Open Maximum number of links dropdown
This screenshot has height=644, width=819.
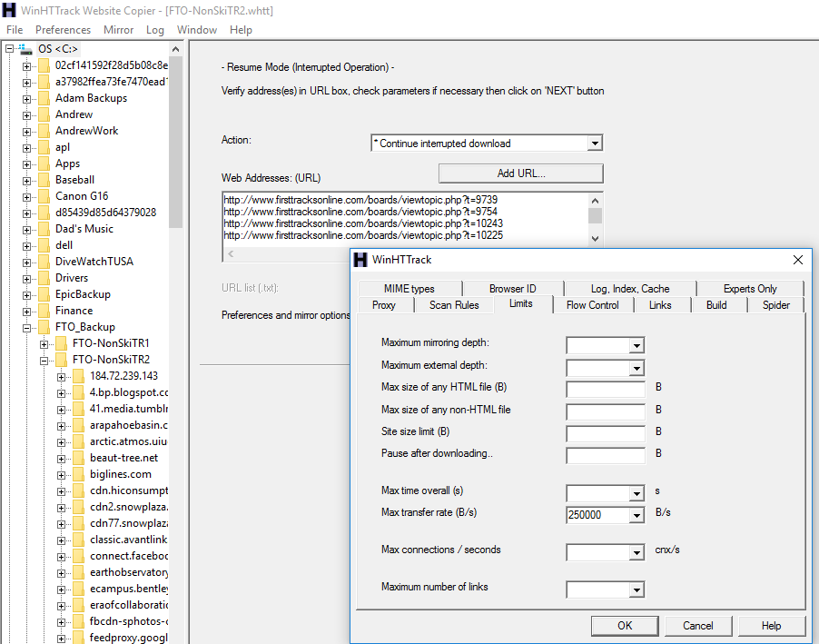[x=636, y=590]
